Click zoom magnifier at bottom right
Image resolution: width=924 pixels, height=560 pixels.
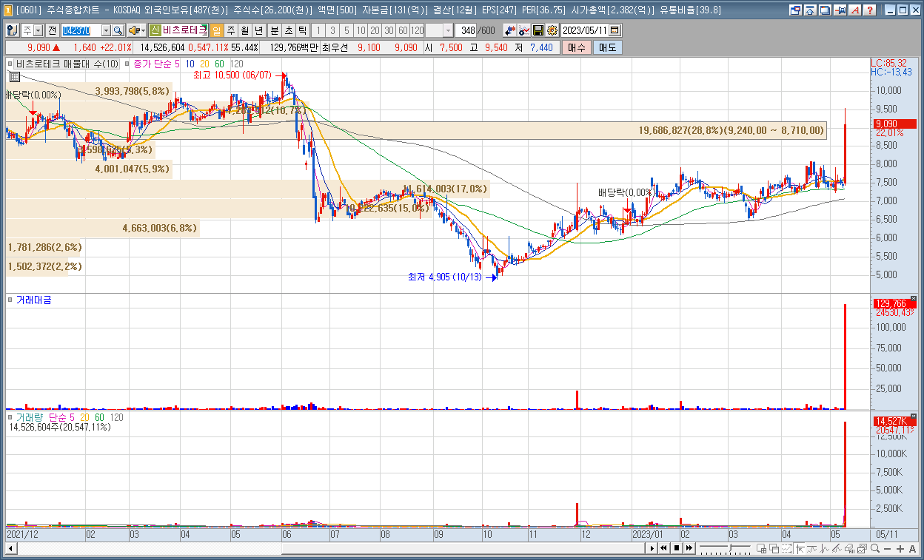[x=875, y=548]
